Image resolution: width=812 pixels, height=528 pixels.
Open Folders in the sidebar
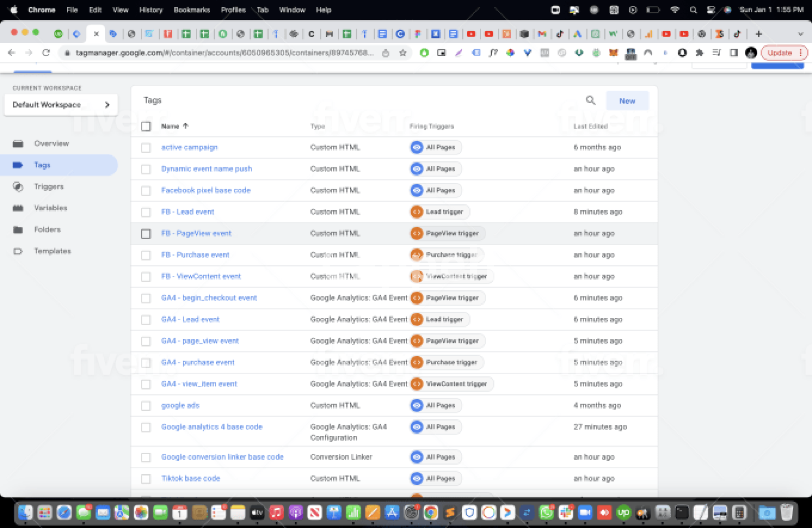(47, 229)
